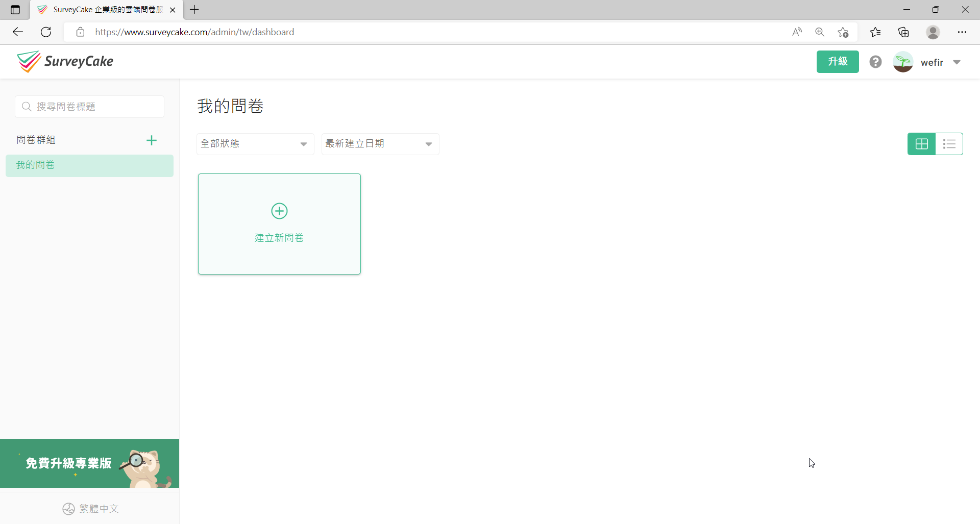
Task: Open browser Settings and more menu
Action: pos(962,32)
